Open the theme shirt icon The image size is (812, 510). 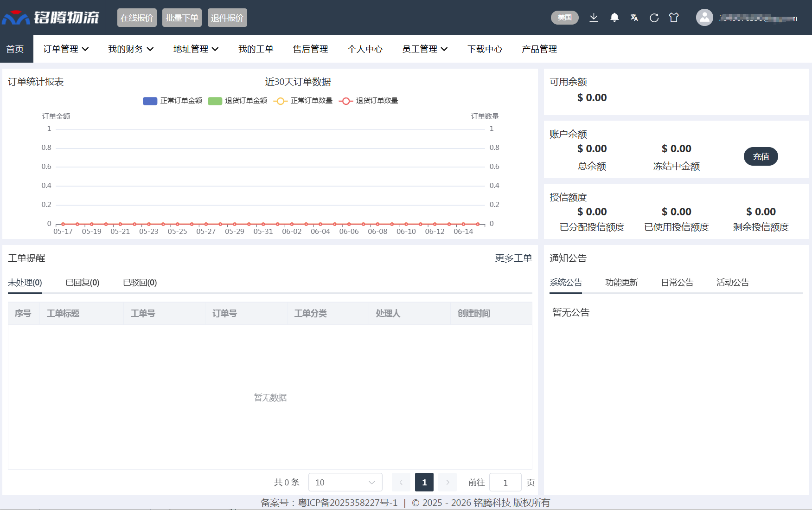(x=674, y=18)
